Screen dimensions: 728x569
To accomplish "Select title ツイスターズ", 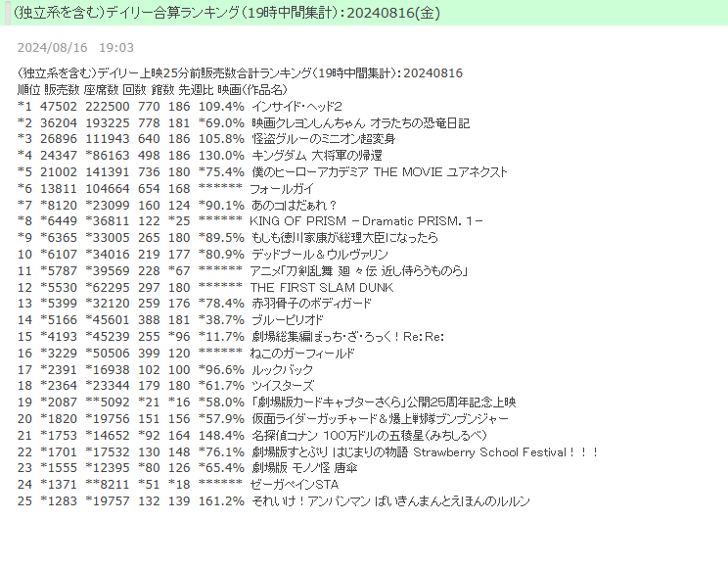I will (283, 386).
